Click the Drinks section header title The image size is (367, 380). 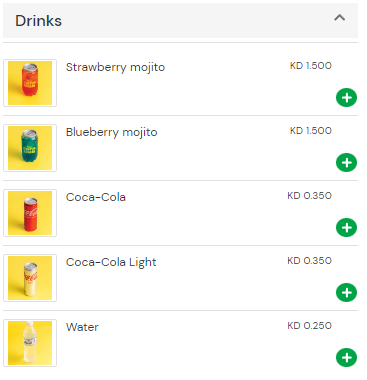point(38,21)
